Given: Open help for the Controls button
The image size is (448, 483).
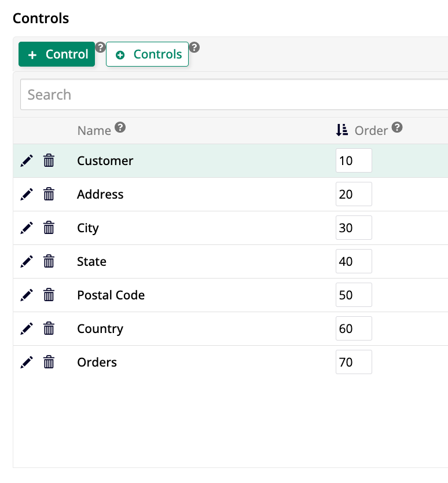Looking at the screenshot, I should coord(193,49).
